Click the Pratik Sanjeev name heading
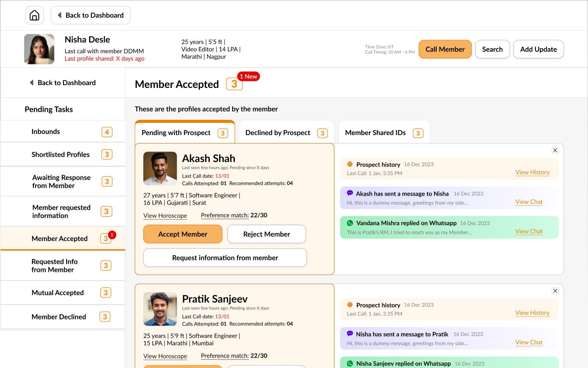588x368 pixels. tap(215, 299)
